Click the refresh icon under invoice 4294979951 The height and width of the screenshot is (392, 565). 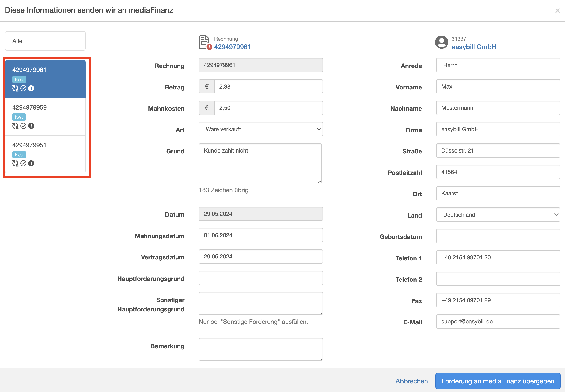pyautogui.click(x=15, y=163)
